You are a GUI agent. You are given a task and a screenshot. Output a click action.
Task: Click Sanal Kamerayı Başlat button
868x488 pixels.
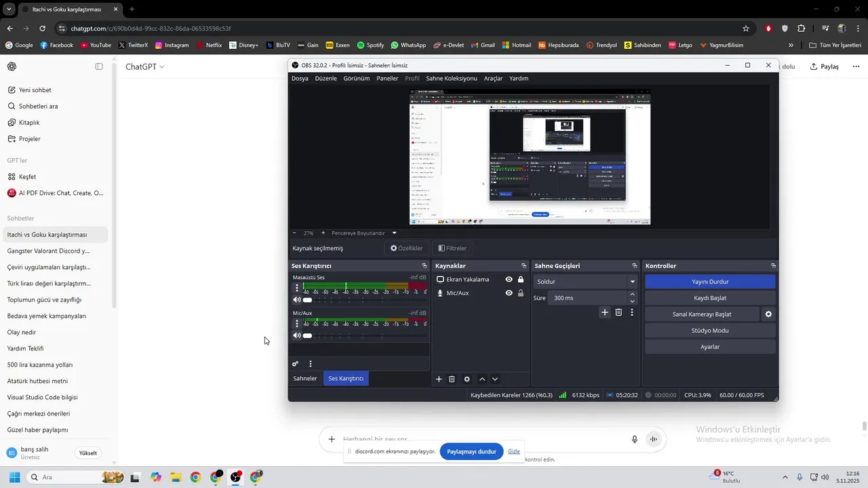pyautogui.click(x=702, y=314)
